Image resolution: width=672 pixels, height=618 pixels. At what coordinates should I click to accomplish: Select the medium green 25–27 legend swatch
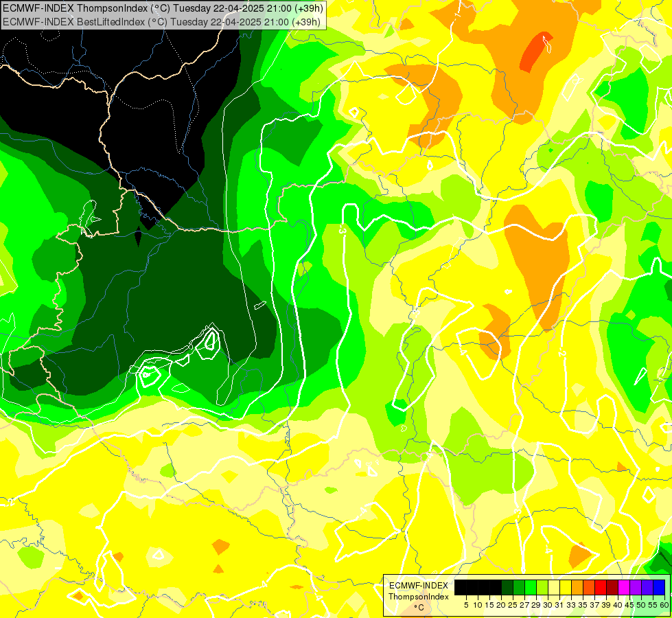tap(518, 587)
